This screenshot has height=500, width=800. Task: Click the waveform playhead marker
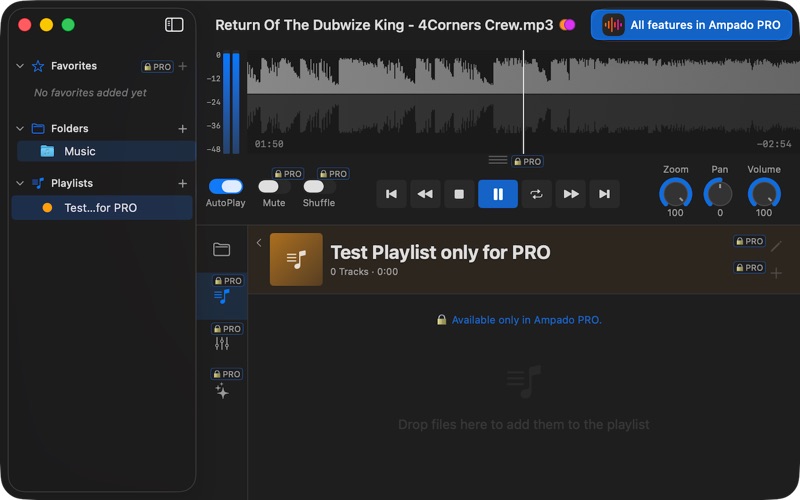(x=523, y=102)
